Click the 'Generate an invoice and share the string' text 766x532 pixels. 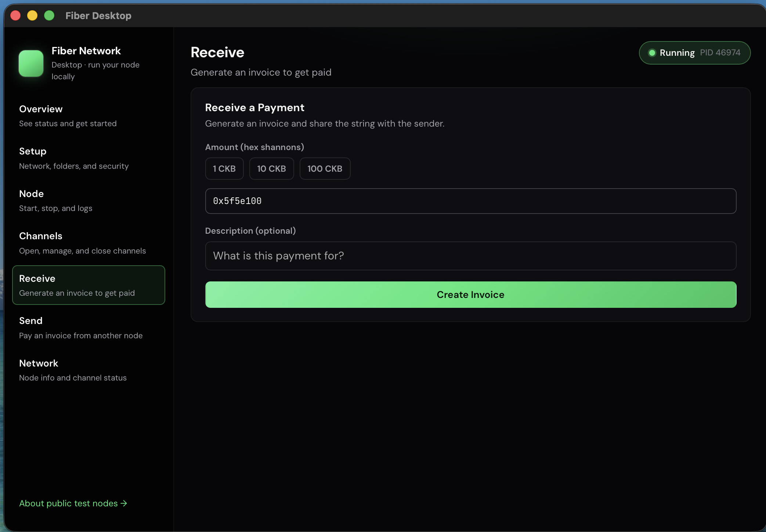[325, 124]
